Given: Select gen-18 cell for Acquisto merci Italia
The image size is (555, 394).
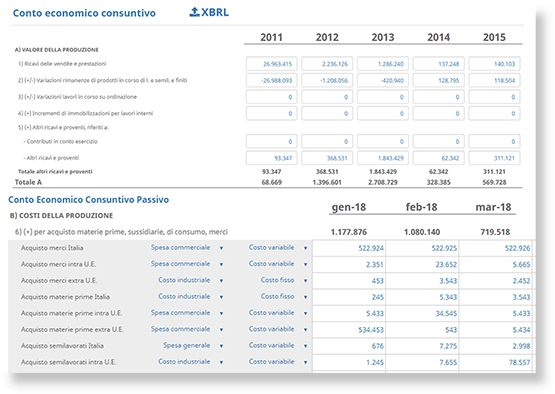Looking at the screenshot, I should [x=349, y=248].
